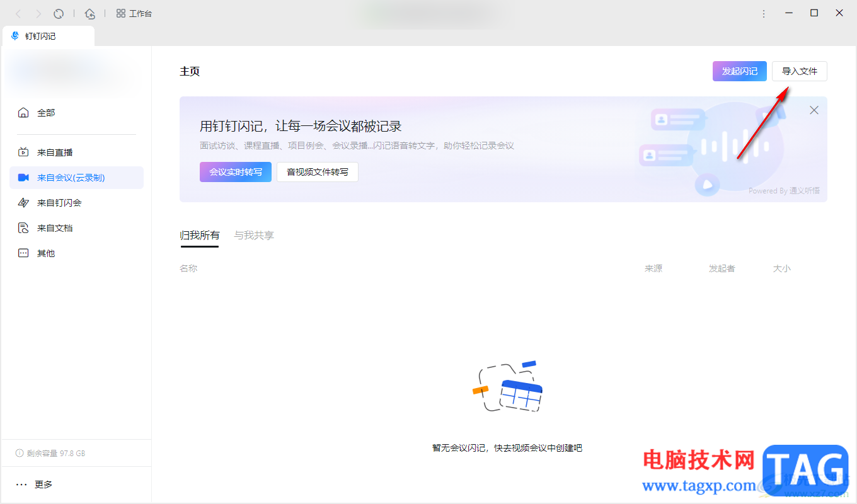Open the three-dot menu in title bar
This screenshot has width=857, height=504.
764,13
